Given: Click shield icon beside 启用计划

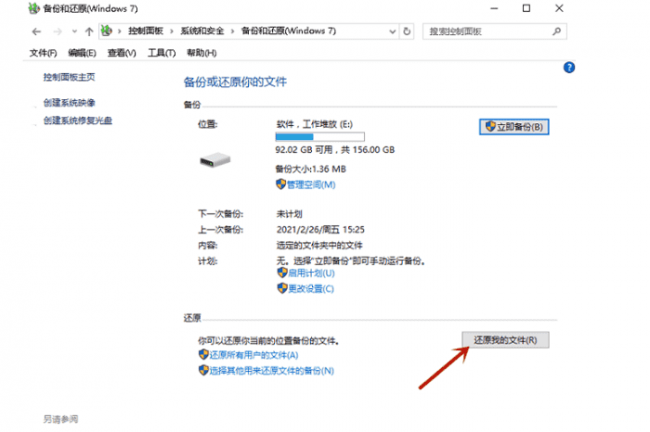Looking at the screenshot, I should coord(282,272).
